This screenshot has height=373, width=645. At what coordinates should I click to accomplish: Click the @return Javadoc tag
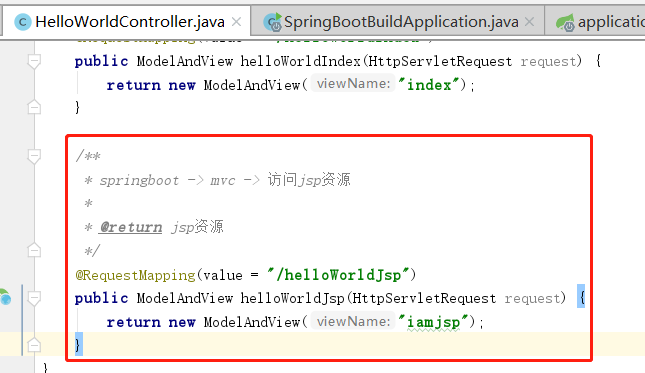[x=130, y=227]
